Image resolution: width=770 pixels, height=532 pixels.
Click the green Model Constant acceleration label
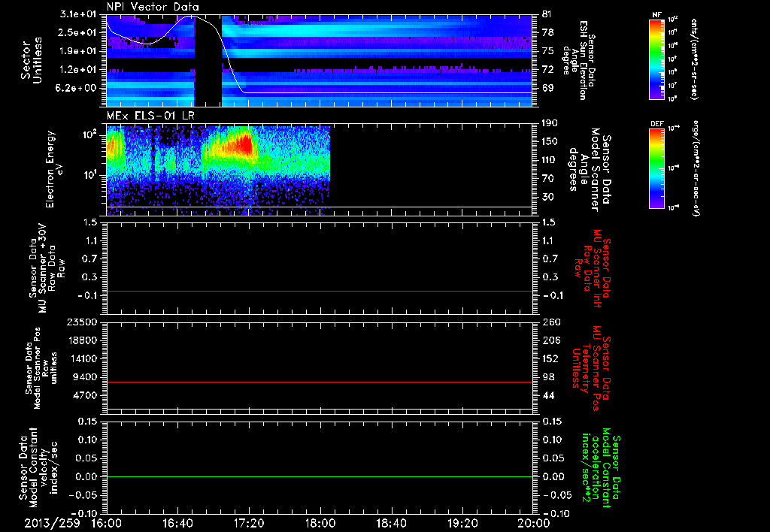coord(602,468)
